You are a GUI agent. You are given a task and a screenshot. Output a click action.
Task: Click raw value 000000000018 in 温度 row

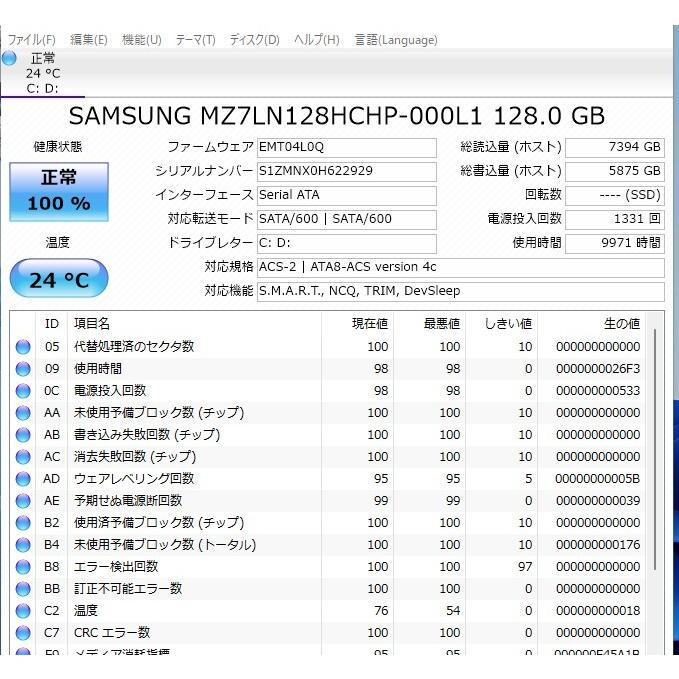598,611
